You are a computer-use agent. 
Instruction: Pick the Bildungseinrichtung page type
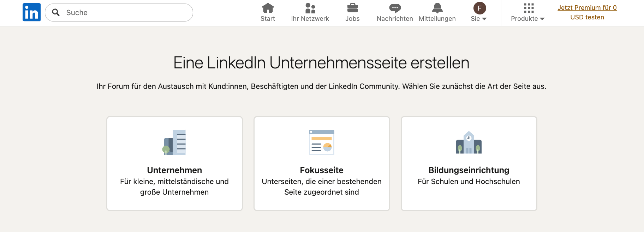[x=469, y=163]
